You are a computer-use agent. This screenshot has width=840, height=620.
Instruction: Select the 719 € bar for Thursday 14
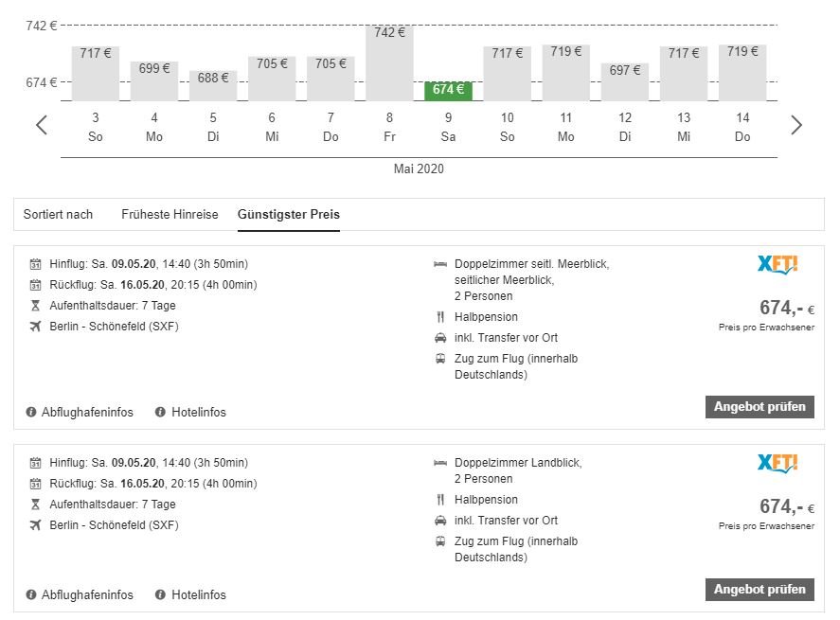742,73
